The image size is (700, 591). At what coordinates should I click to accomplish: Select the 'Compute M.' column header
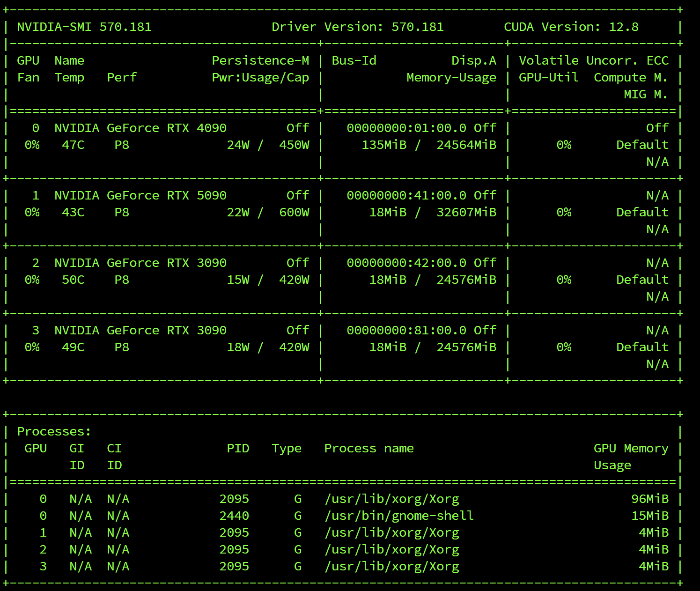[631, 77]
